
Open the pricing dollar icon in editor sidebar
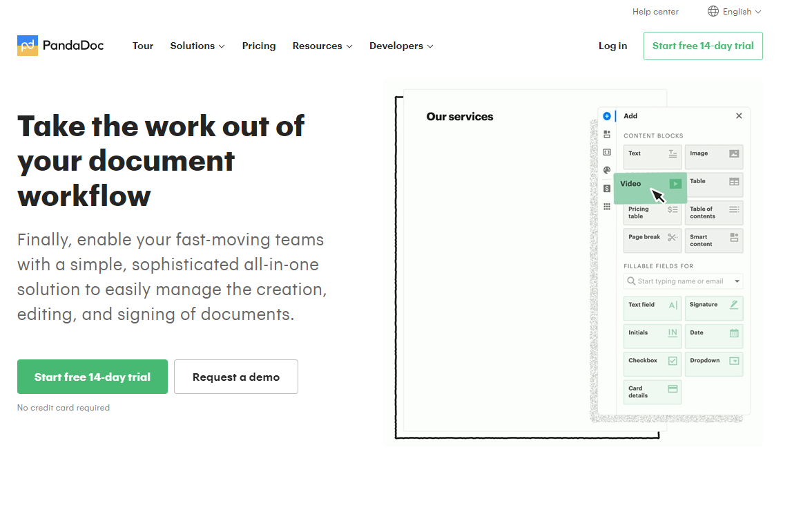coord(607,189)
